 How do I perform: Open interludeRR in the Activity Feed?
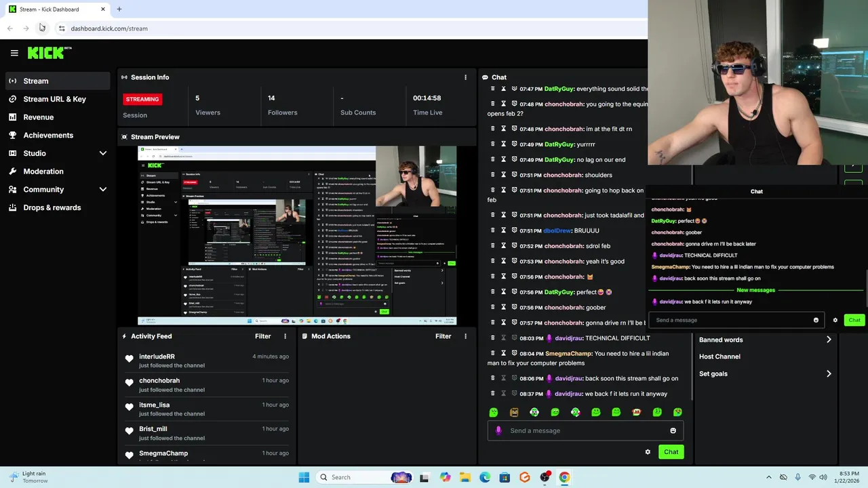point(157,357)
